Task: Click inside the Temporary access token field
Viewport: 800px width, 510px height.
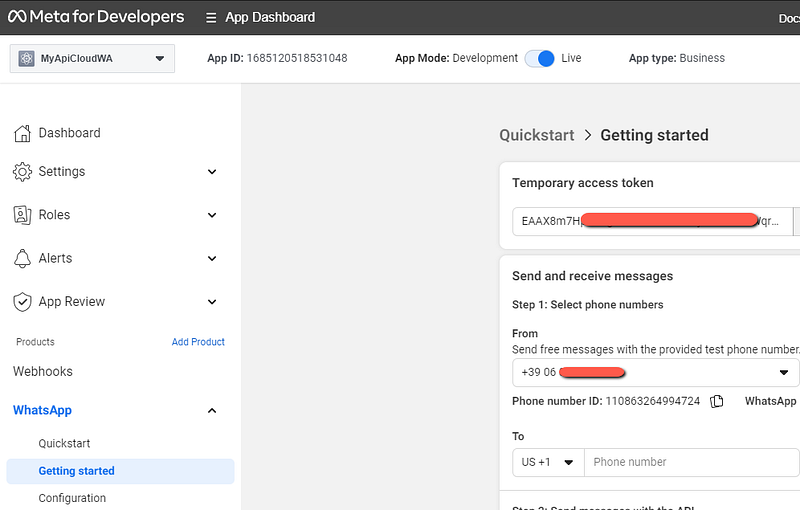Action: (653, 221)
